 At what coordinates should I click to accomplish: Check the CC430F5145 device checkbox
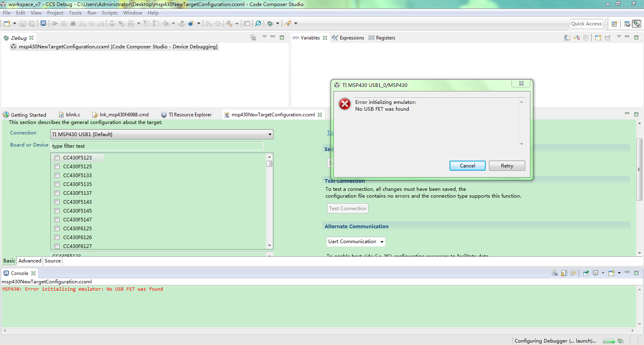click(x=57, y=211)
